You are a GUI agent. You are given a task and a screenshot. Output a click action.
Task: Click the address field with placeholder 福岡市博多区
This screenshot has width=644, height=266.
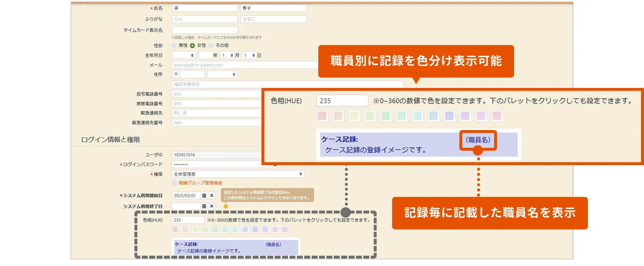point(288,84)
